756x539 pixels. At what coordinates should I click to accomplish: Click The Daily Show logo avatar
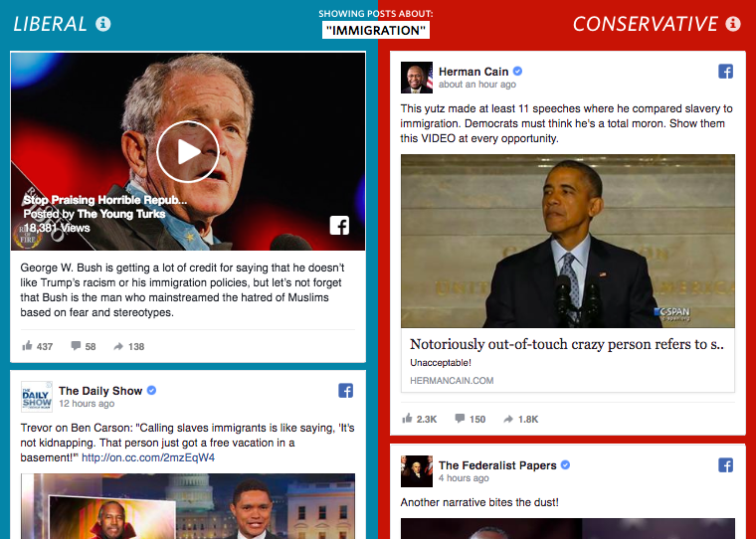37,397
